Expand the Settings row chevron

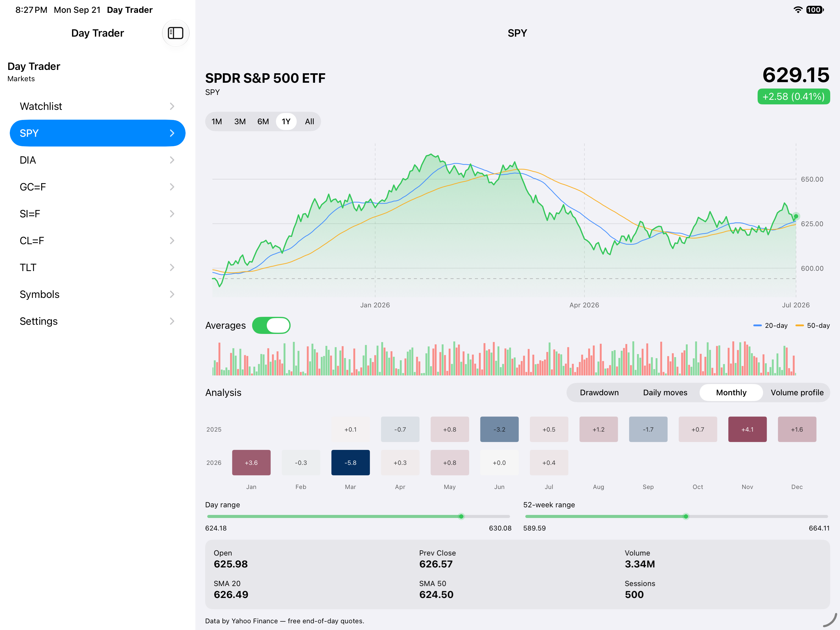click(172, 321)
